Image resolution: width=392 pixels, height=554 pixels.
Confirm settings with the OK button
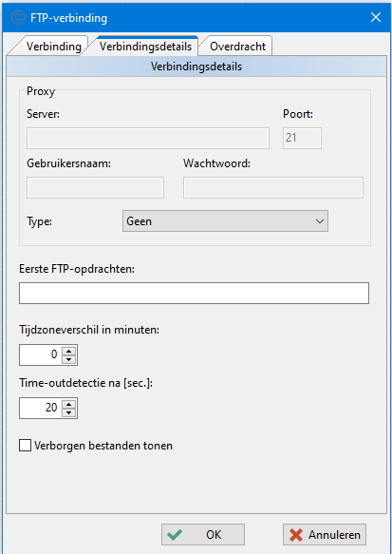pos(203,535)
